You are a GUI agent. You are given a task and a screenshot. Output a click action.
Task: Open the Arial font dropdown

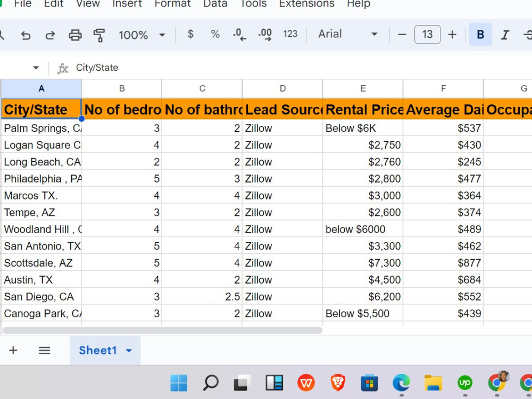[348, 34]
